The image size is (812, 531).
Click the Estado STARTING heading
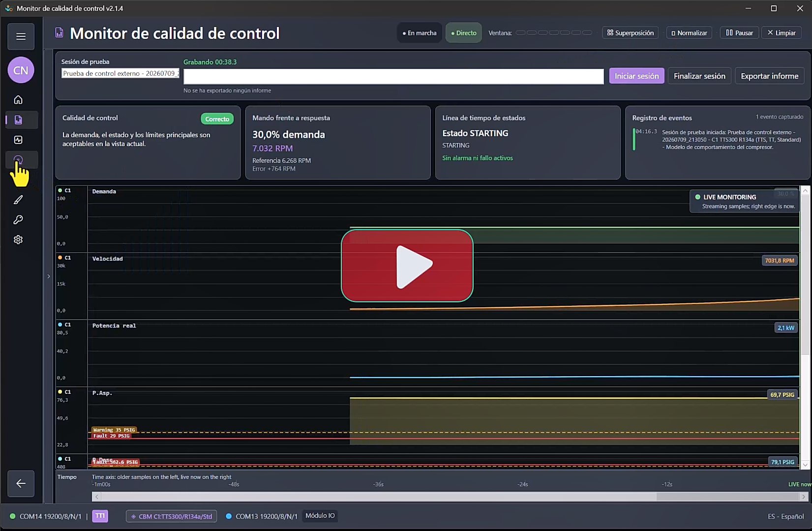coord(475,133)
